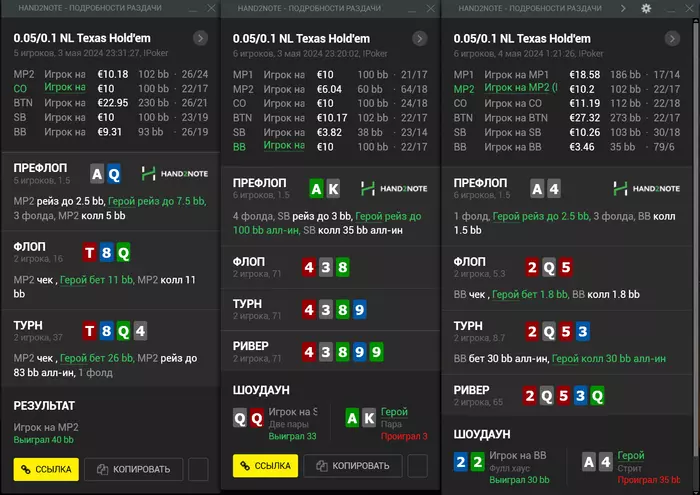Open Герой link in right window showdown

pos(631,455)
